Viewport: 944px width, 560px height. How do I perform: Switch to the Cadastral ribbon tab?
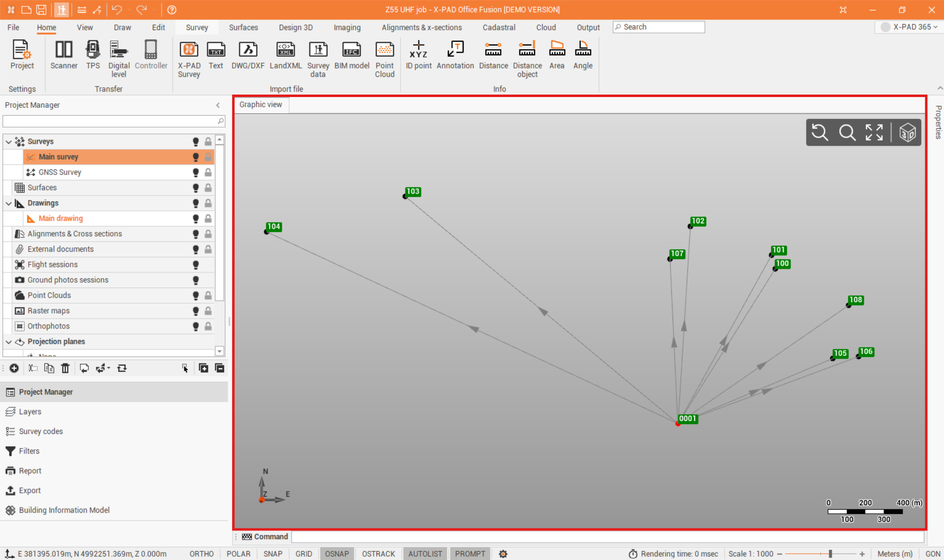coord(499,28)
